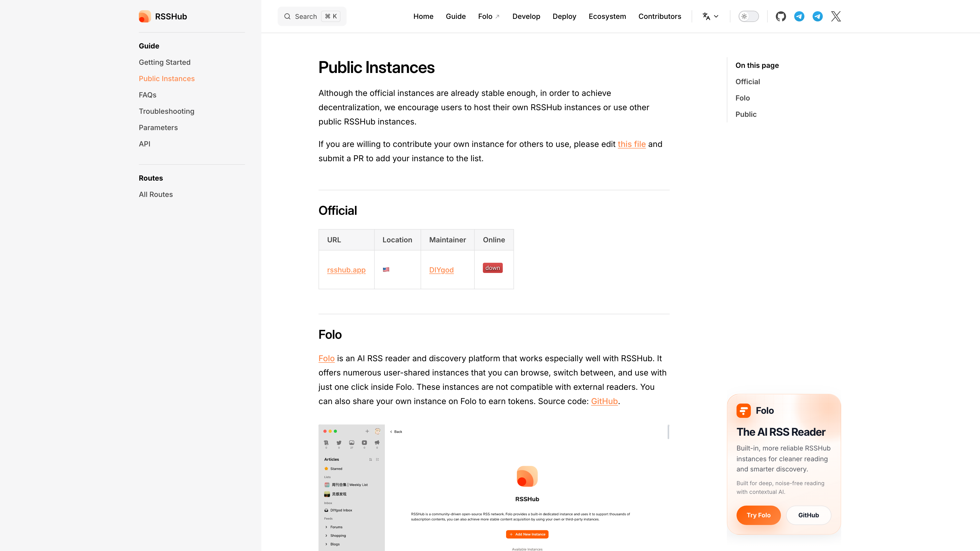Click the 'Location' table header
Image resolution: width=980 pixels, height=551 pixels.
tap(397, 240)
